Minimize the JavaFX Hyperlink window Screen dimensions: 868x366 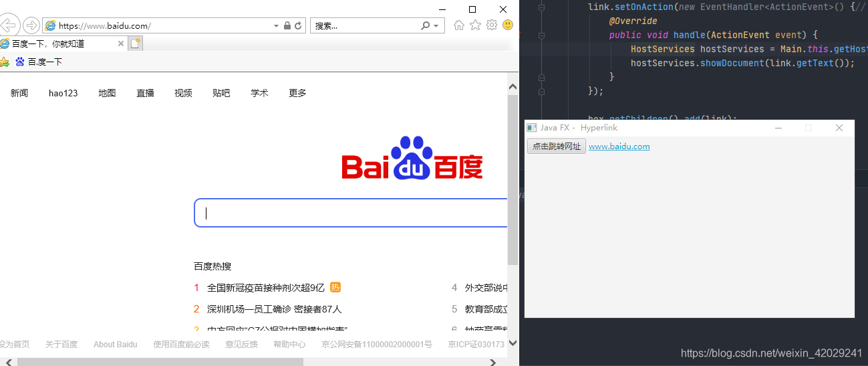click(778, 128)
